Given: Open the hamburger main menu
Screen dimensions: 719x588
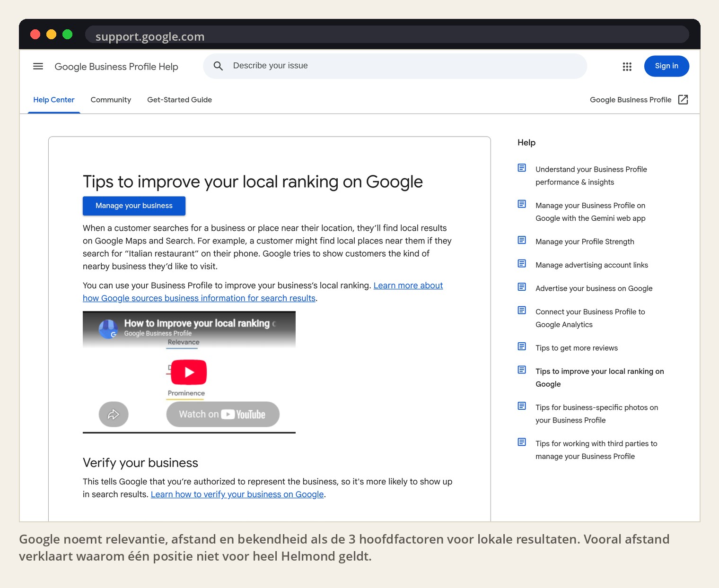Looking at the screenshot, I should tap(38, 66).
